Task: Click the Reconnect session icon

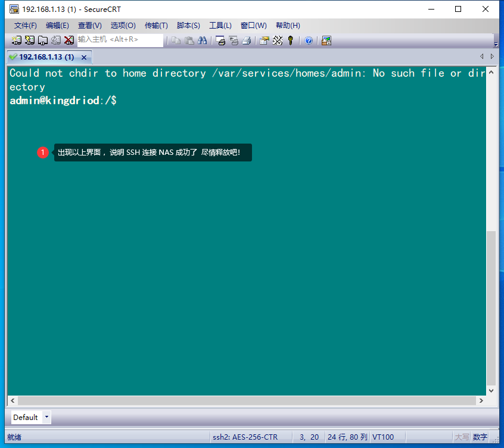Action: click(x=56, y=41)
